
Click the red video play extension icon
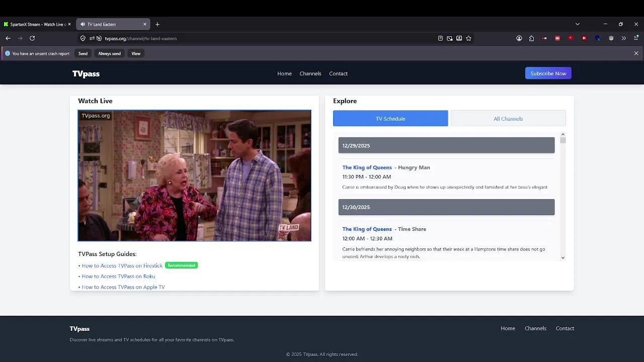click(584, 38)
